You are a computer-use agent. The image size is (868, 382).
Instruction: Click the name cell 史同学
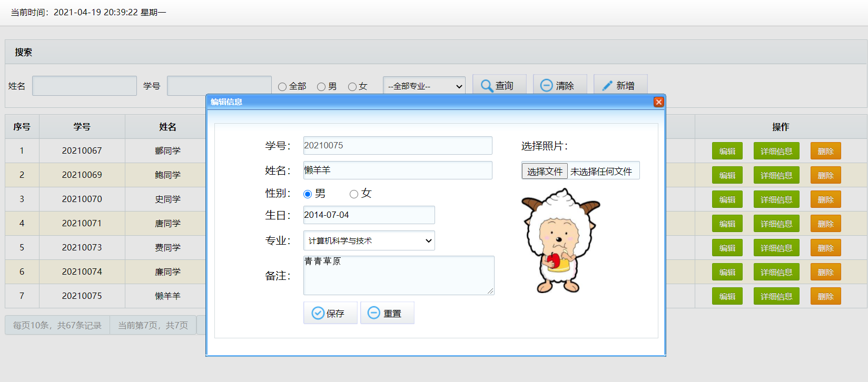[x=167, y=199]
